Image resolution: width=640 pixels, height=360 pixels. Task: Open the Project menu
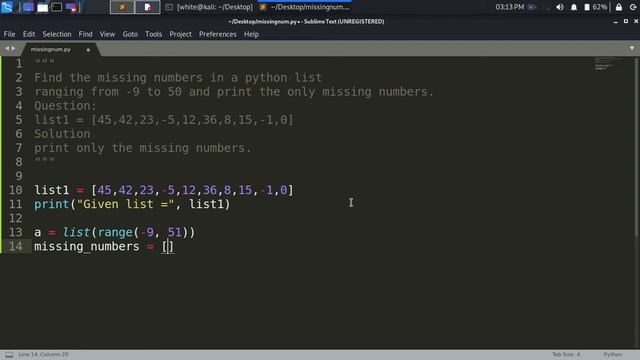pos(180,34)
